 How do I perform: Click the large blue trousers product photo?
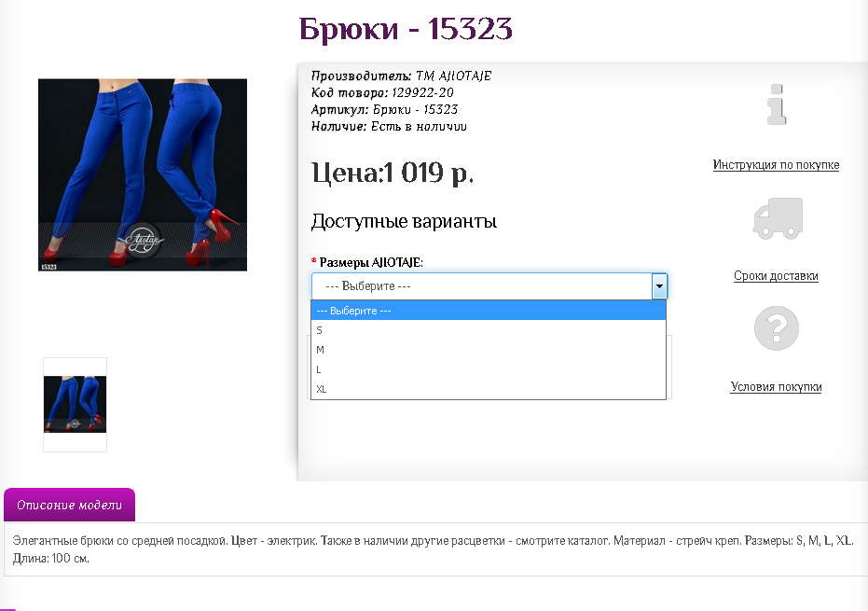pos(142,174)
